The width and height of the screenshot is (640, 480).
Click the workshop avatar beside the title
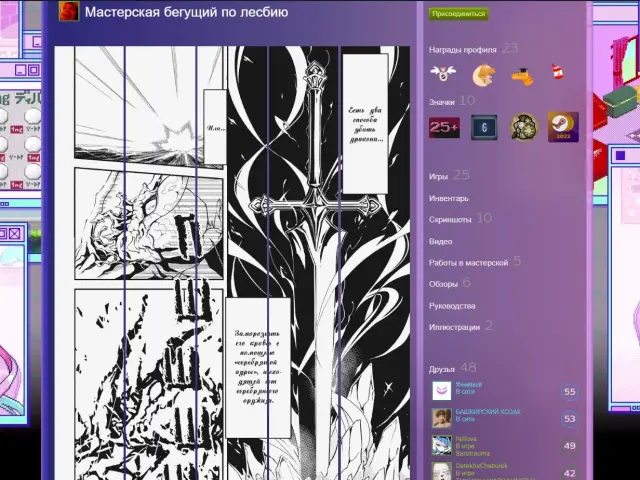pyautogui.click(x=69, y=12)
